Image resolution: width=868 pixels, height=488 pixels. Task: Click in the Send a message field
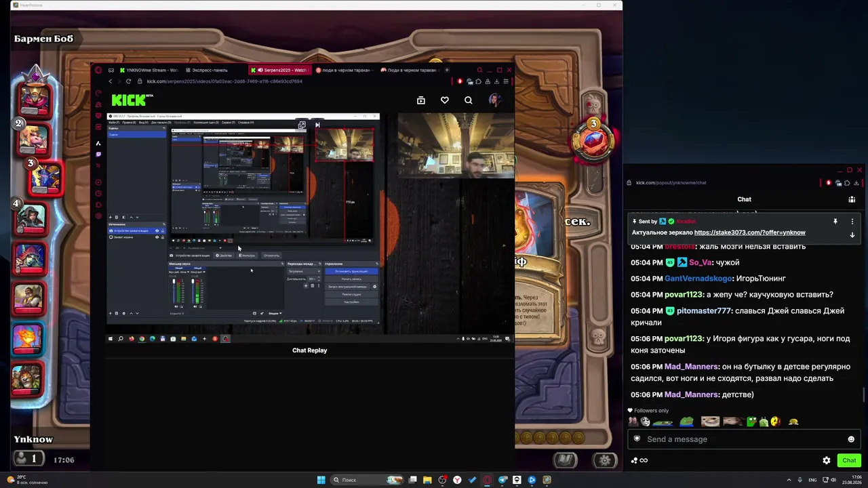744,439
